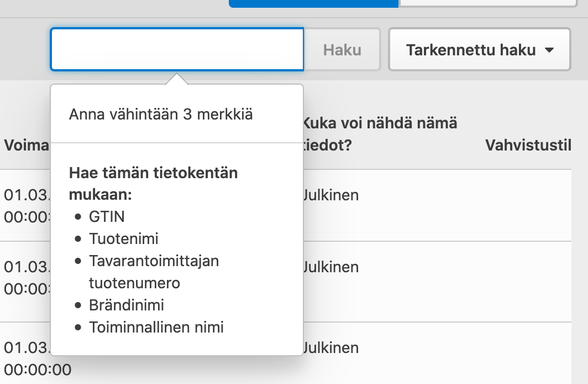Click Julkinen in the first table row

coord(332,195)
